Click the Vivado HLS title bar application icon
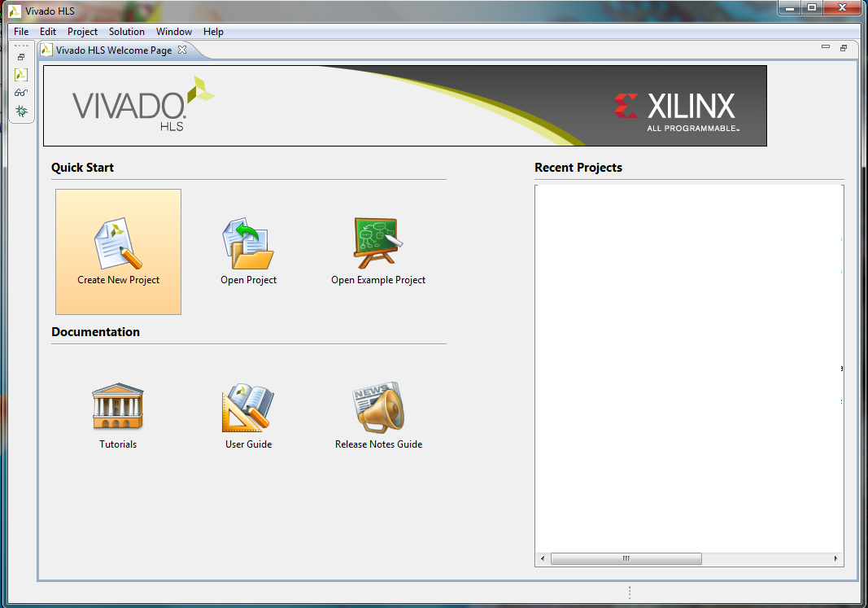Viewport: 868px width, 608px height. (15, 11)
